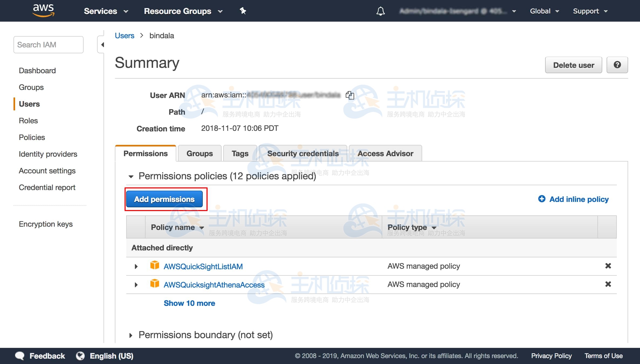This screenshot has height=364, width=640.
Task: Open the Services dropdown menu
Action: click(106, 11)
